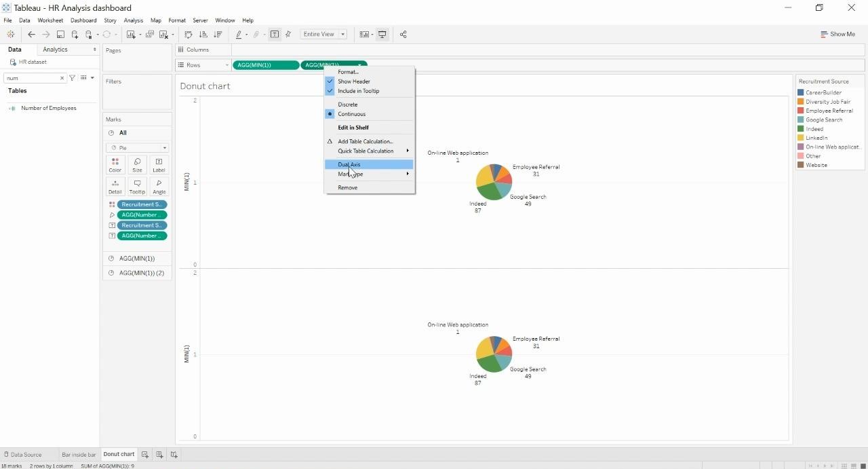868x469 pixels.
Task: Click the Undo back arrow in toolbar
Action: point(31,34)
